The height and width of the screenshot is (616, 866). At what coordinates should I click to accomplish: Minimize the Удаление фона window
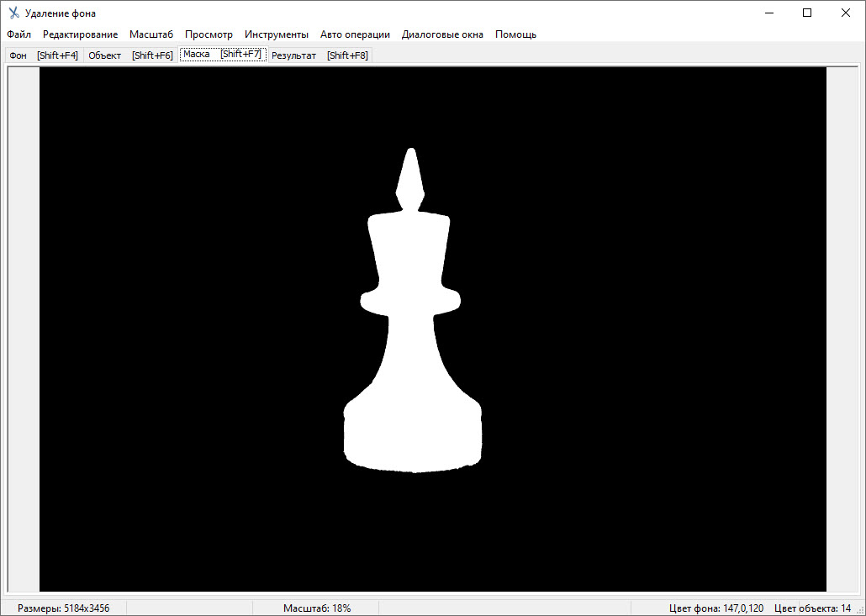click(768, 13)
